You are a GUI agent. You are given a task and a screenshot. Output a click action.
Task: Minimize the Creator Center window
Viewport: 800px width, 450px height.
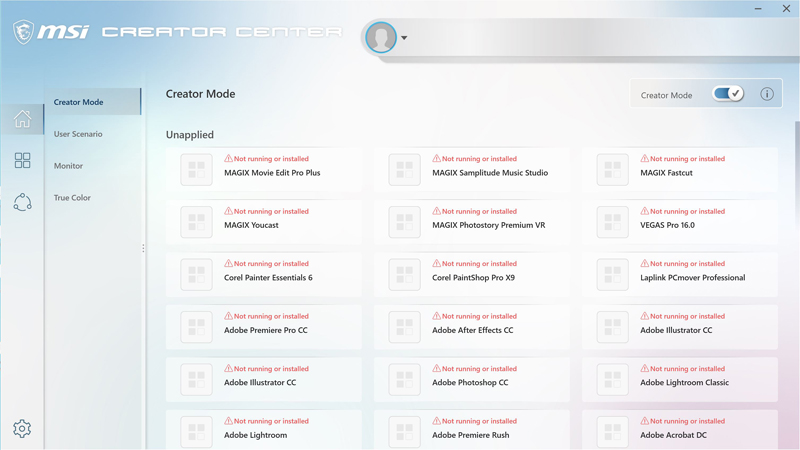pyautogui.click(x=758, y=9)
